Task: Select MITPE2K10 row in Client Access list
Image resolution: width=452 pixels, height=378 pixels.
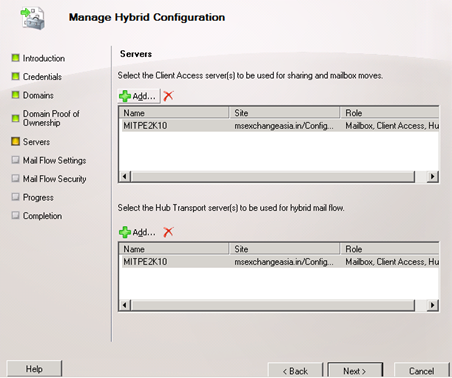Action: coord(280,126)
